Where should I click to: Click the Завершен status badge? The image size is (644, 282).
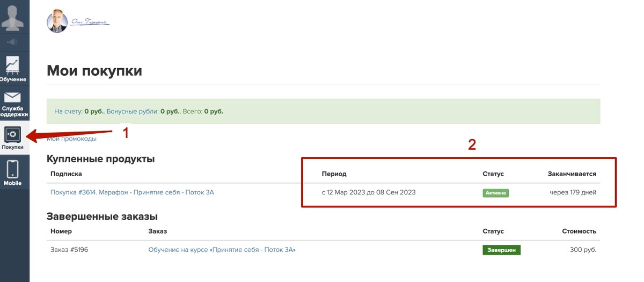pos(501,250)
